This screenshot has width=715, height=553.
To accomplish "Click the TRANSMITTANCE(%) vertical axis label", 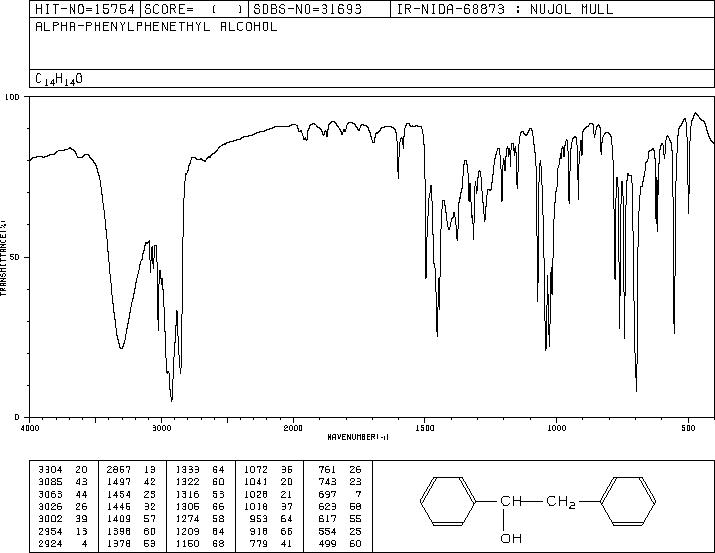I will coord(3,258).
